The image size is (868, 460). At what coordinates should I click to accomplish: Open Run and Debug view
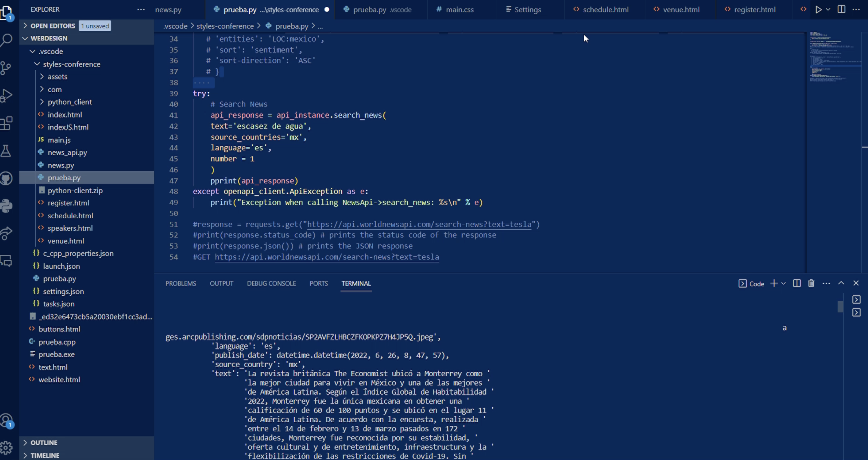(6, 96)
